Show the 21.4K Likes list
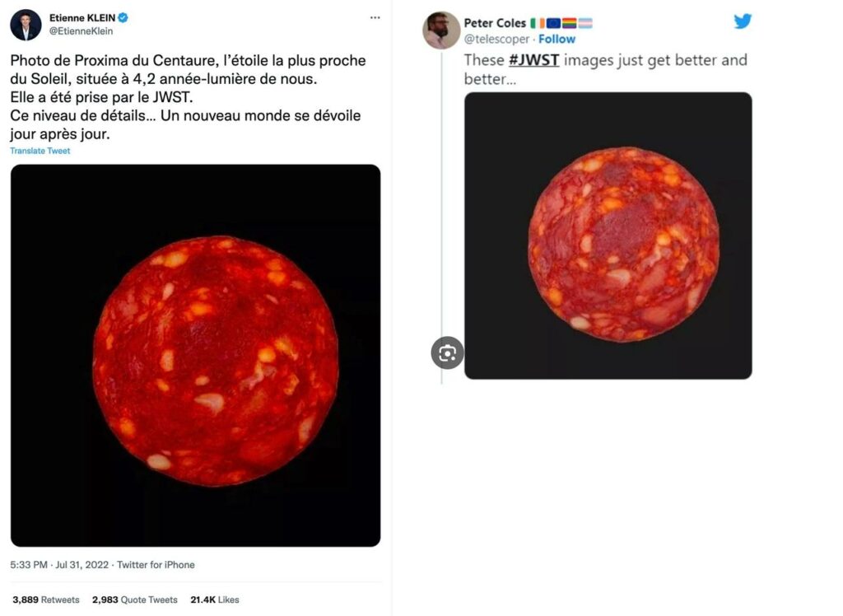 point(214,600)
